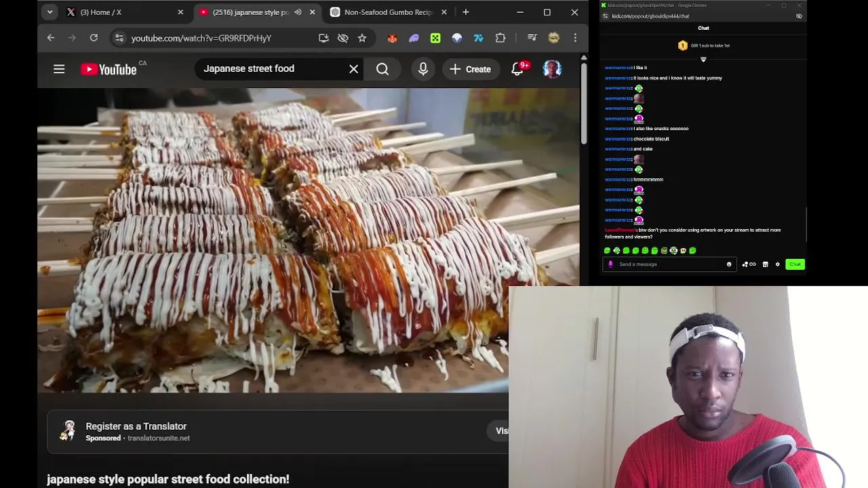Image resolution: width=868 pixels, height=488 pixels.
Task: Bookmark this page with the star
Action: 362,38
